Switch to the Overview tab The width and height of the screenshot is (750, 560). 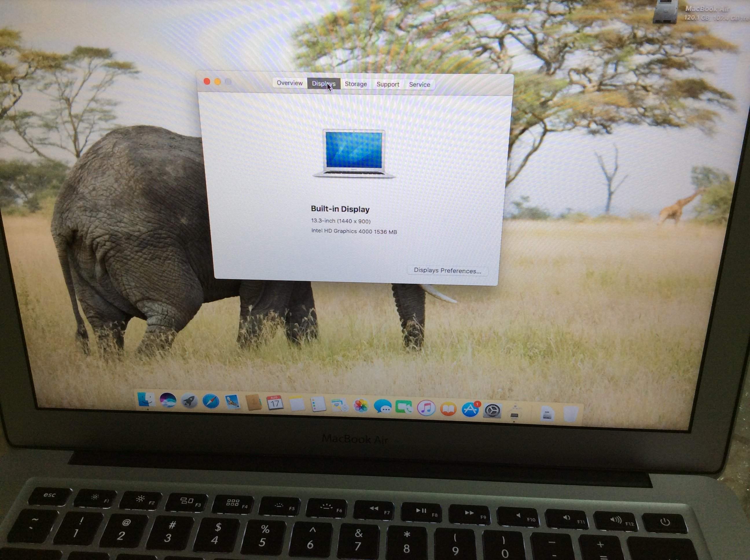290,83
